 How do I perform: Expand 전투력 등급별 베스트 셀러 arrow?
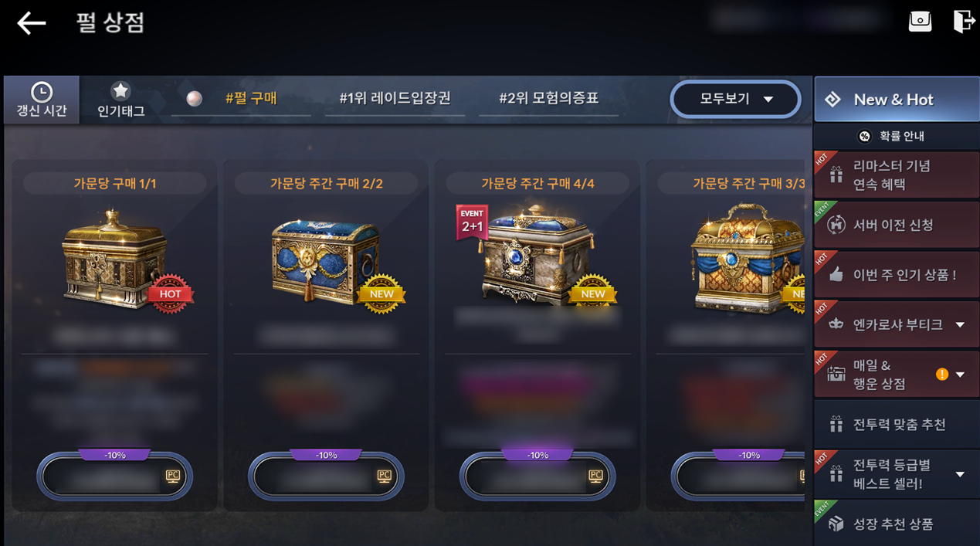960,474
